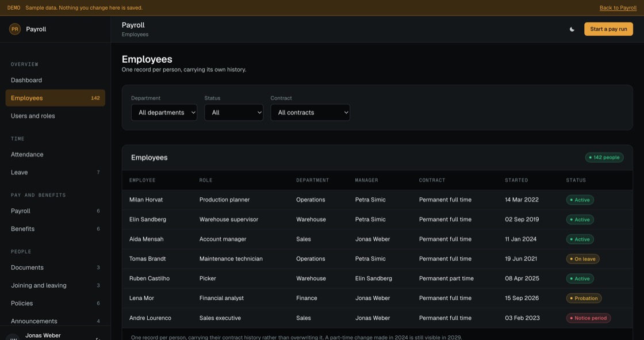Viewport: 644px width, 340px height.
Task: Click the DEPARTMENT column header
Action: 313,180
